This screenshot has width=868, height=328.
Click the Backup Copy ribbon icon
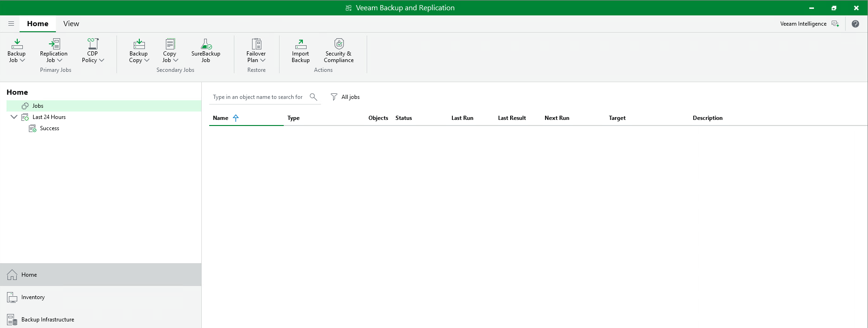tap(139, 44)
